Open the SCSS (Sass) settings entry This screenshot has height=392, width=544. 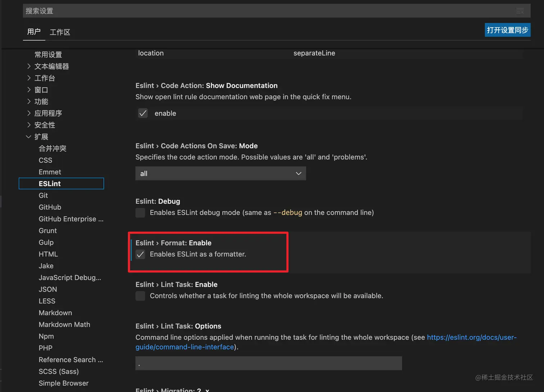point(59,372)
